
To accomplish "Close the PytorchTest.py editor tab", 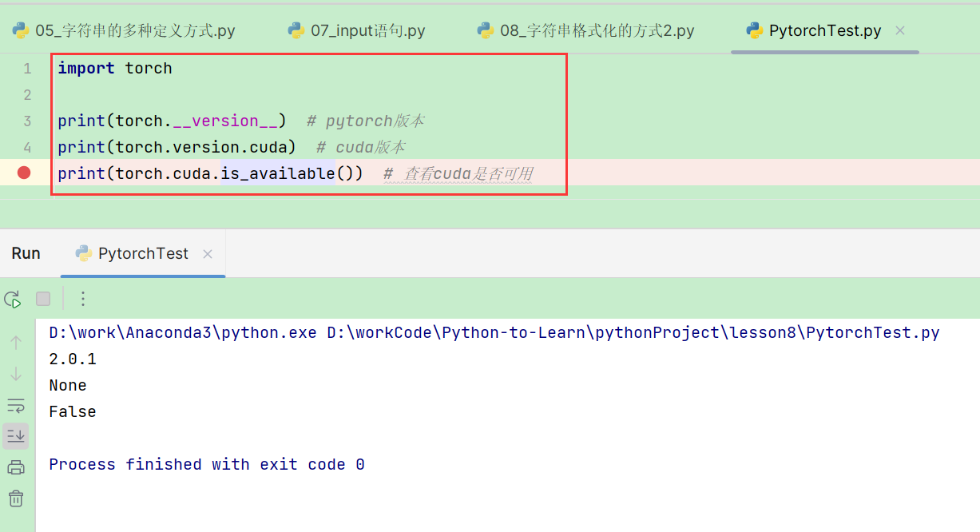I will [899, 30].
